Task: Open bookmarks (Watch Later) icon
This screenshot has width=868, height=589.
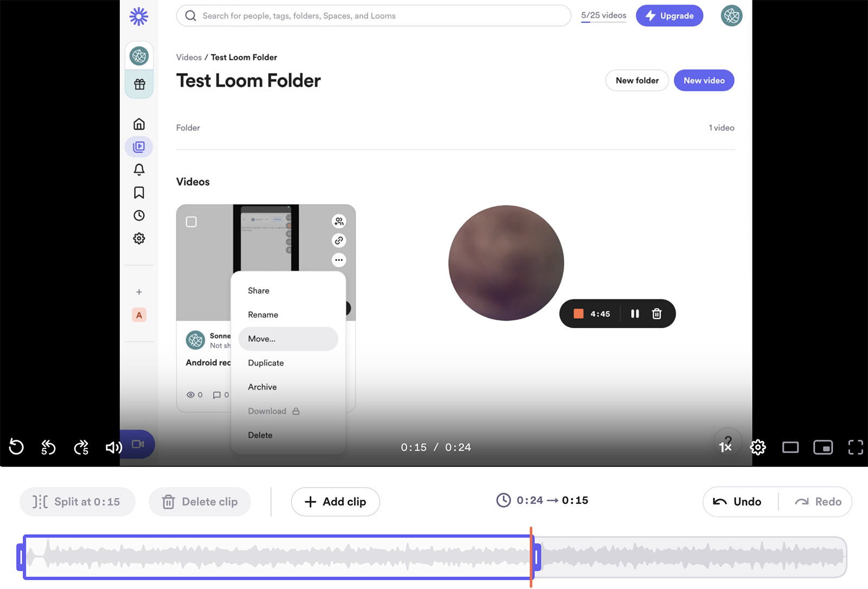Action: 139,193
